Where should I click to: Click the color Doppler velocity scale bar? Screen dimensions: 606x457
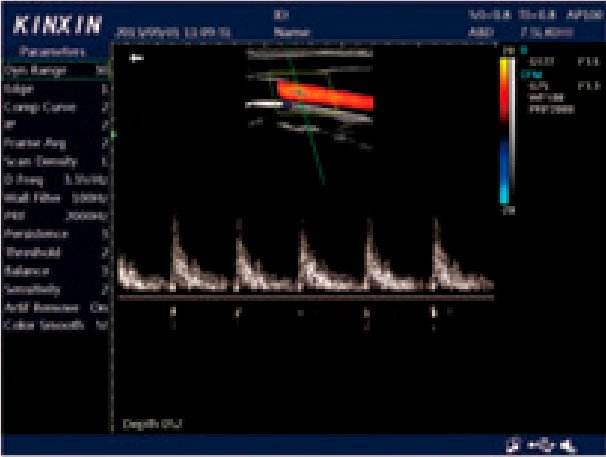[507, 130]
